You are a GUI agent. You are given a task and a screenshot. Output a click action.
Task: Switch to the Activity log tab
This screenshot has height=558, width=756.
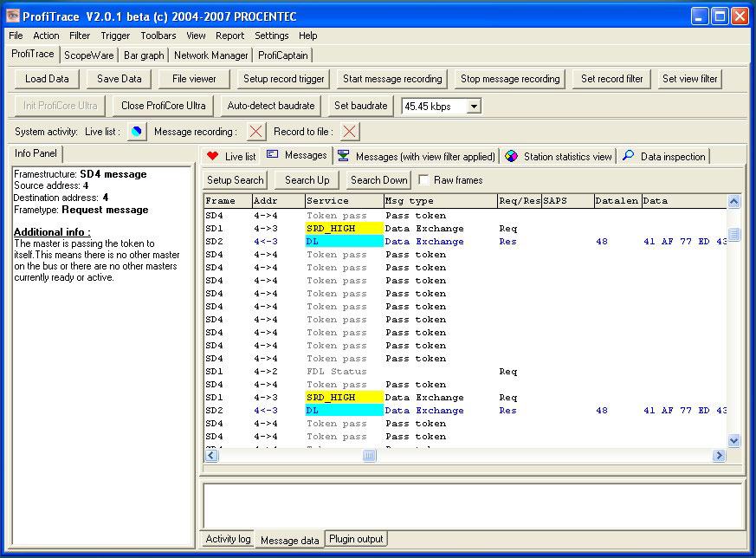pos(228,539)
